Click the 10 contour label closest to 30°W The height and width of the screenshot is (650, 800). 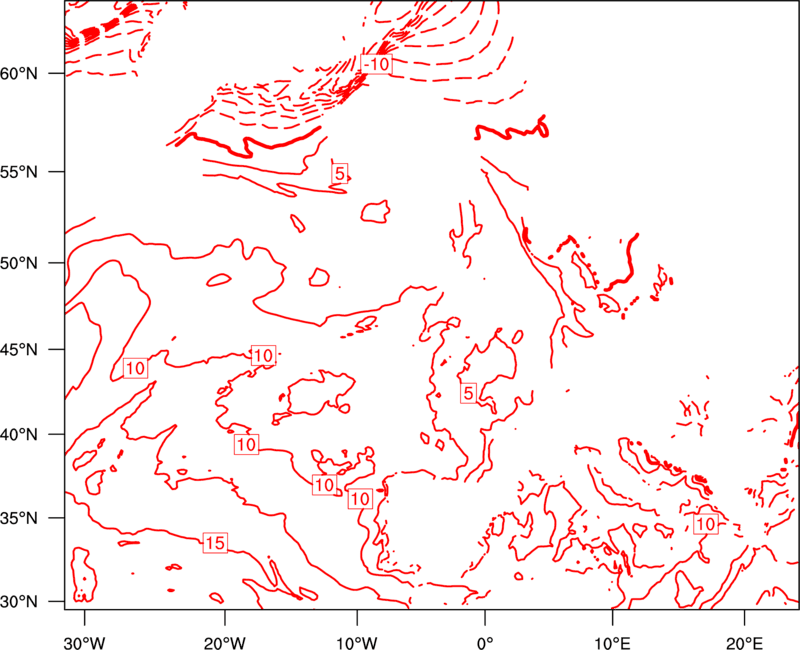pos(135,368)
